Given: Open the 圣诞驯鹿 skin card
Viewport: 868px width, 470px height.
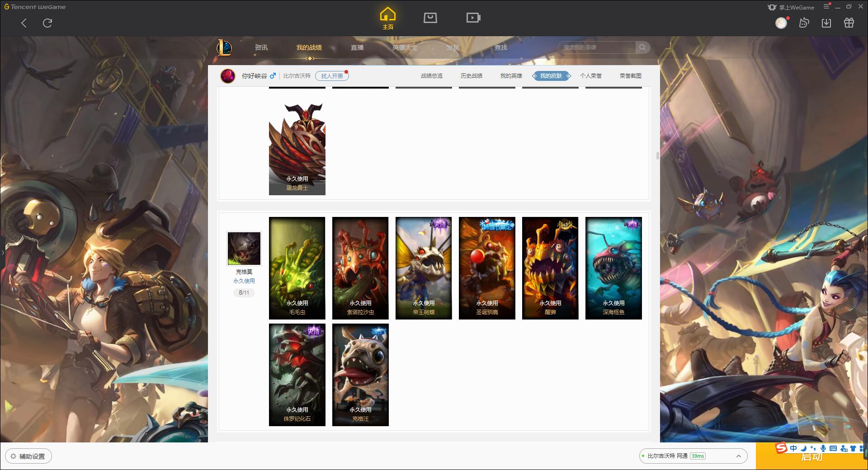Looking at the screenshot, I should (487, 268).
